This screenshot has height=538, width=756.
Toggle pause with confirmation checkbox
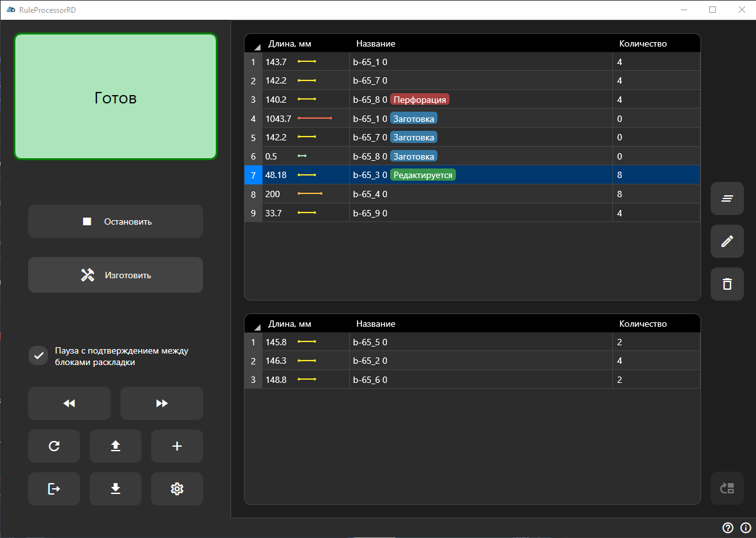39,355
